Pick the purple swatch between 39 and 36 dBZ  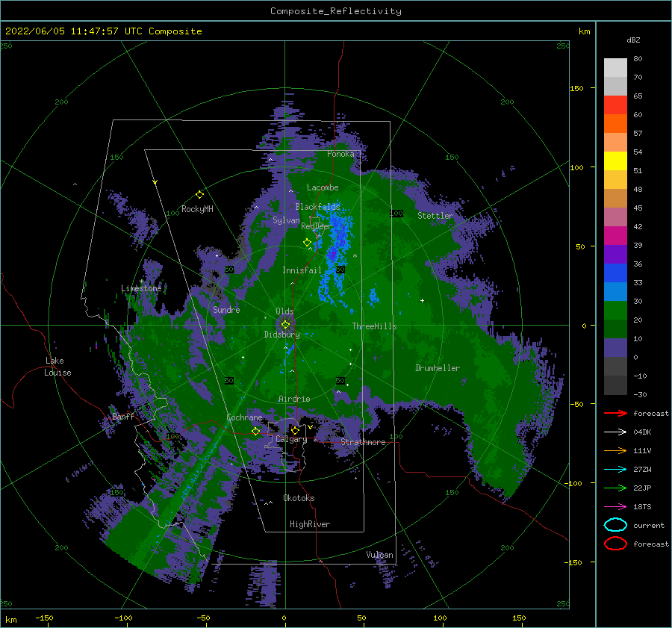[615, 254]
